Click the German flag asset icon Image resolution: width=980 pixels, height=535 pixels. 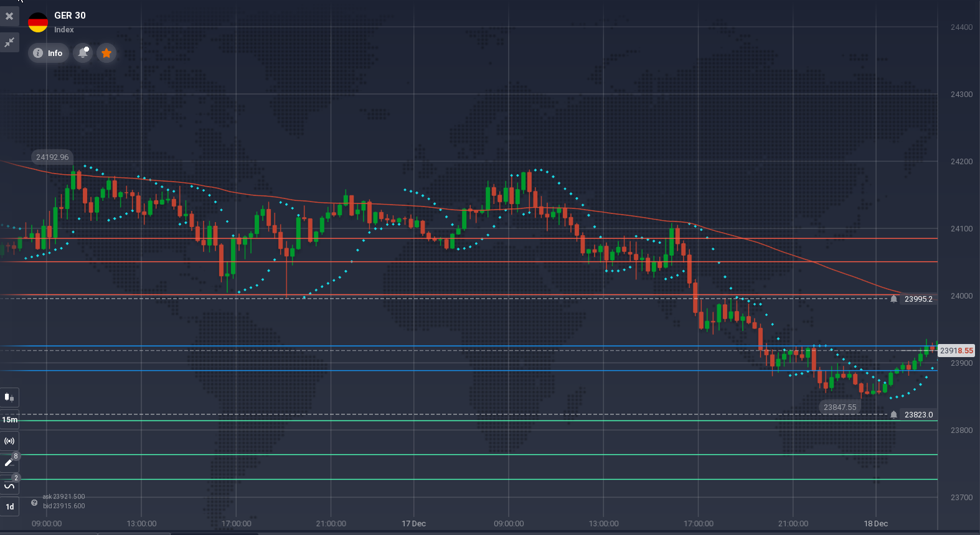38,22
